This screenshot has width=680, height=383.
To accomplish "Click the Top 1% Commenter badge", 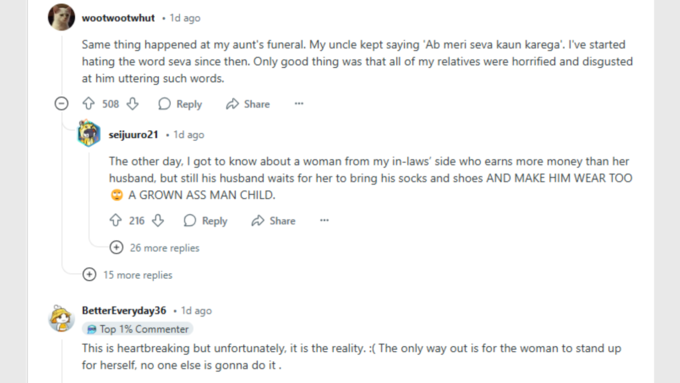I will (138, 329).
